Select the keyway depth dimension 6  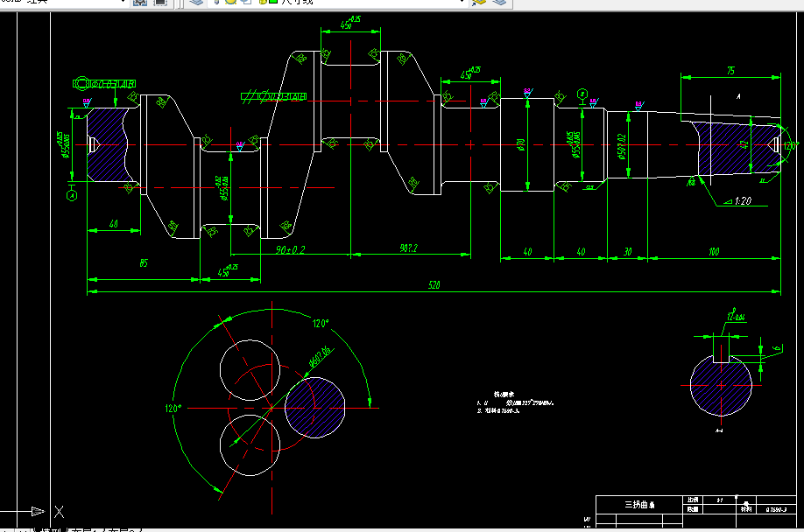[x=778, y=349]
